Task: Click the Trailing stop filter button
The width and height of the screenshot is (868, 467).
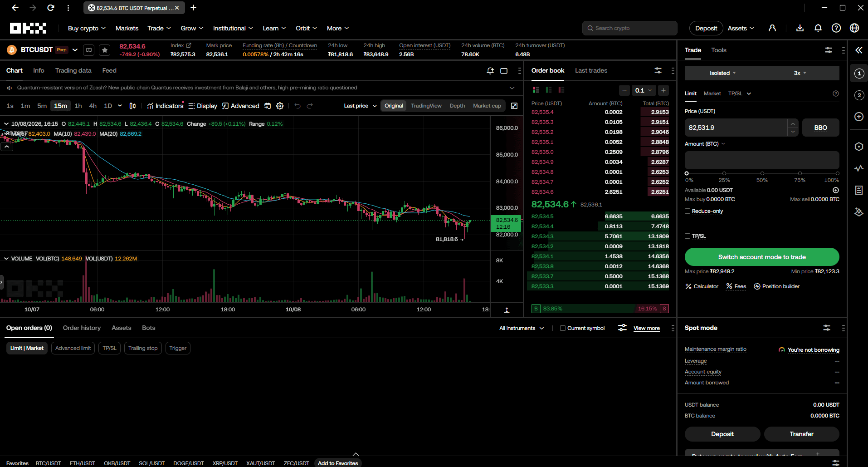Action: point(143,348)
